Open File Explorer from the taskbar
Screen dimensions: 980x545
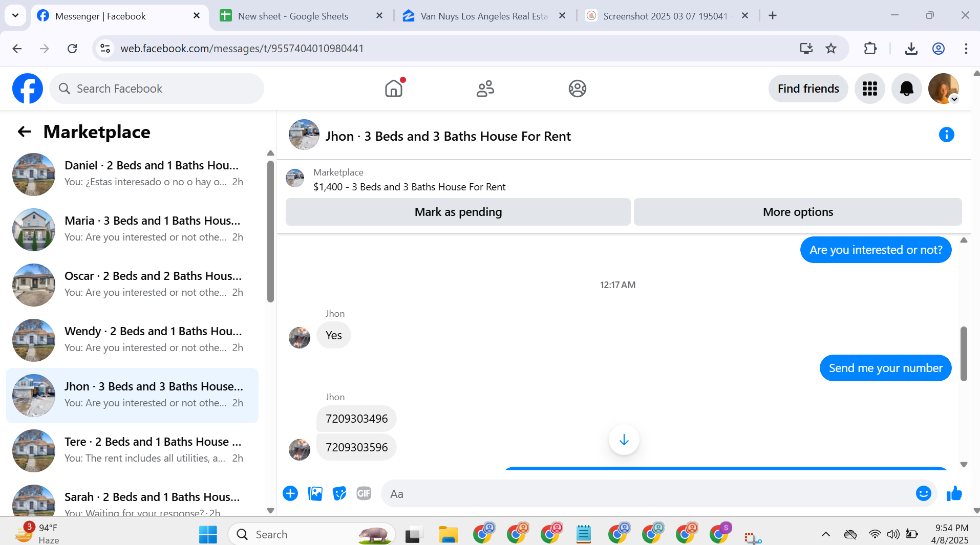[448, 534]
